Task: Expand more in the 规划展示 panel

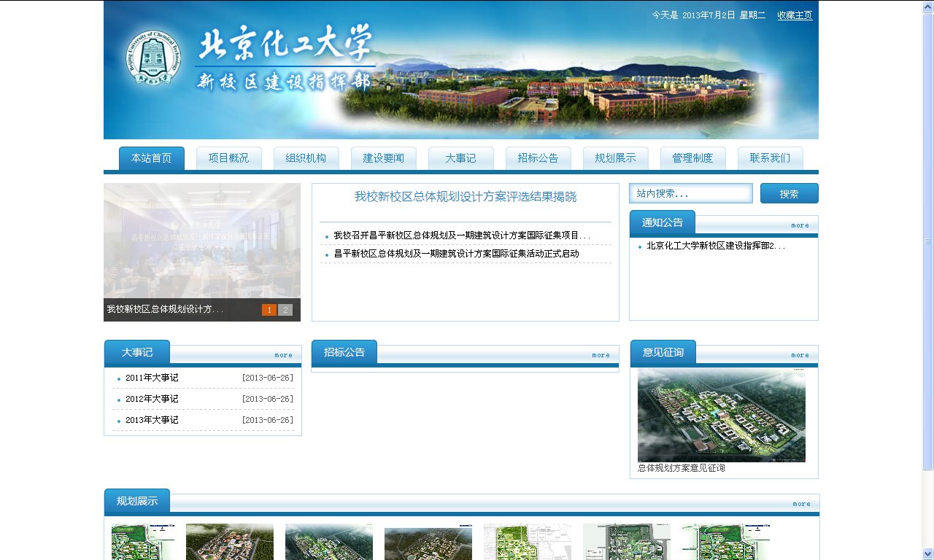Action: pyautogui.click(x=801, y=504)
